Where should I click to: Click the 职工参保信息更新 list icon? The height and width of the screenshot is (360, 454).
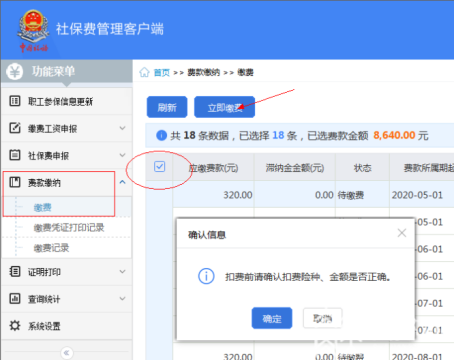tap(15, 101)
